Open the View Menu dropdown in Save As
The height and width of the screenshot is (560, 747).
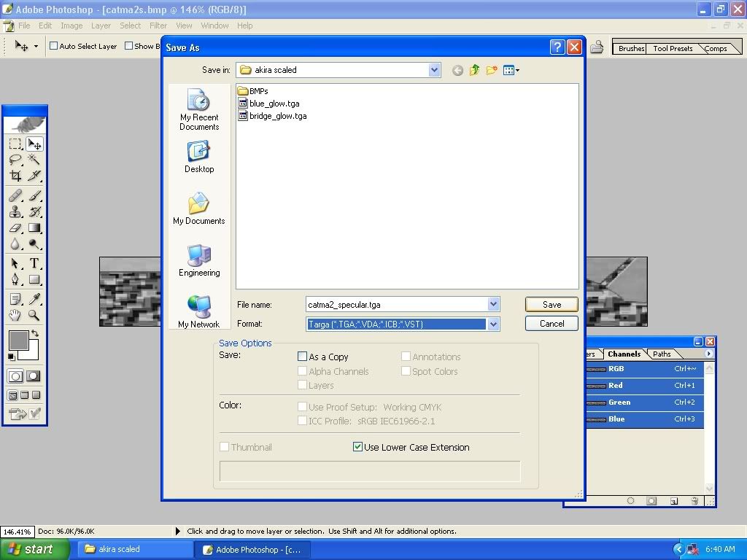click(x=511, y=71)
